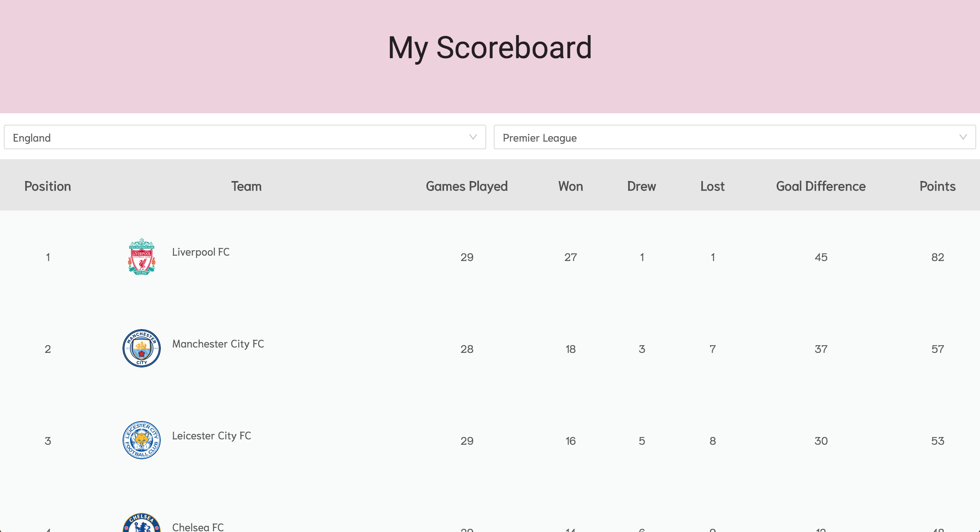
Task: Select the Goal Difference column header
Action: (x=821, y=186)
